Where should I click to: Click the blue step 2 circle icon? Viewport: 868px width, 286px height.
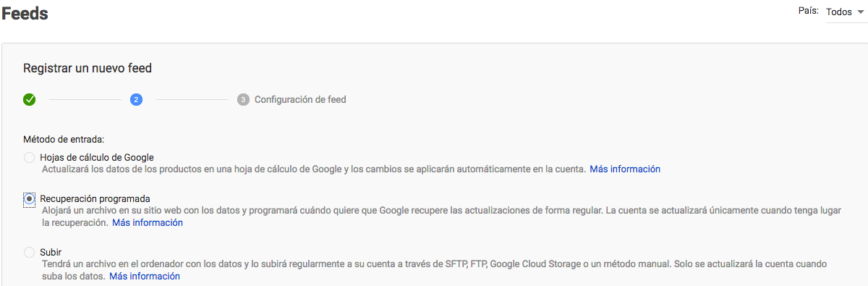coord(136,100)
